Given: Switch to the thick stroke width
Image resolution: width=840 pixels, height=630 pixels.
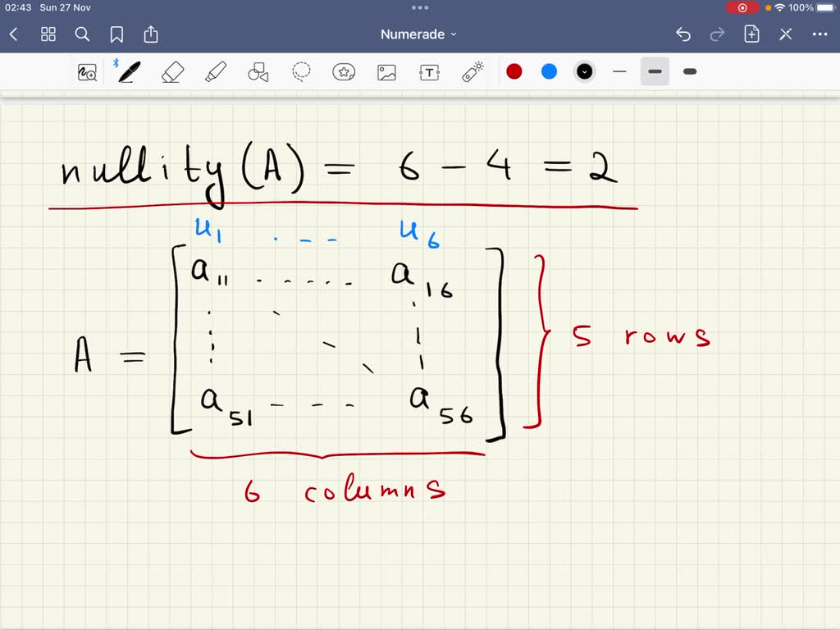Looking at the screenshot, I should (689, 71).
